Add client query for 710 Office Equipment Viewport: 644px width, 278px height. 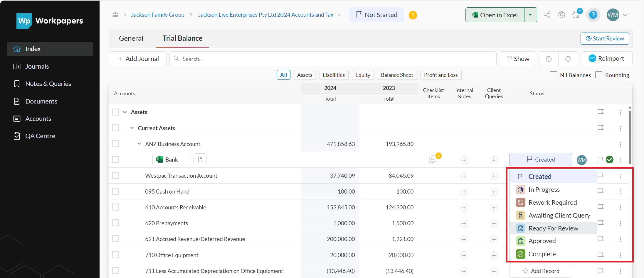(x=494, y=255)
